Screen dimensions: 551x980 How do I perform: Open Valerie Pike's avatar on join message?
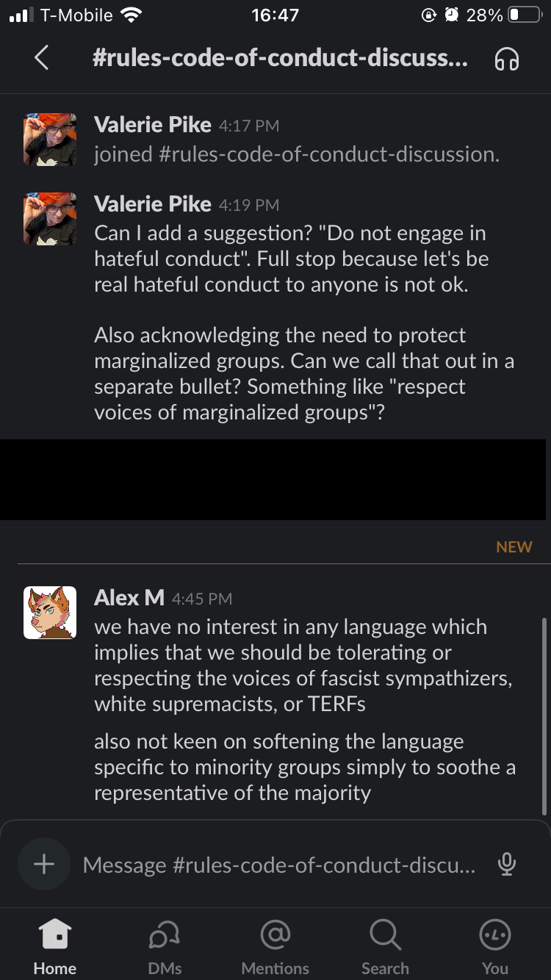pos(50,140)
